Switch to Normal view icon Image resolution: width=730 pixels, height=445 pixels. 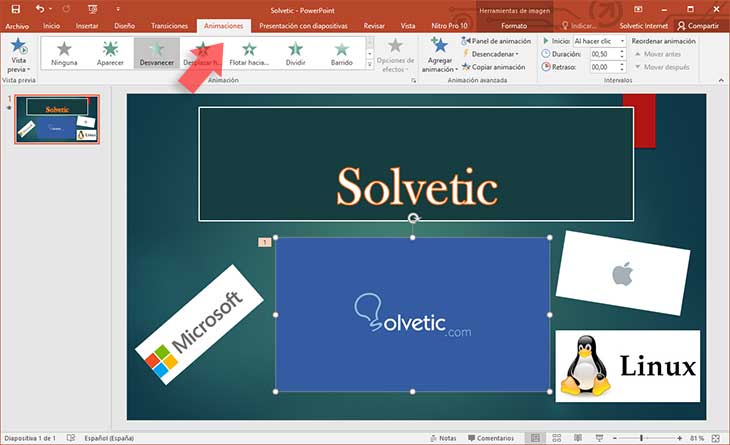point(535,438)
